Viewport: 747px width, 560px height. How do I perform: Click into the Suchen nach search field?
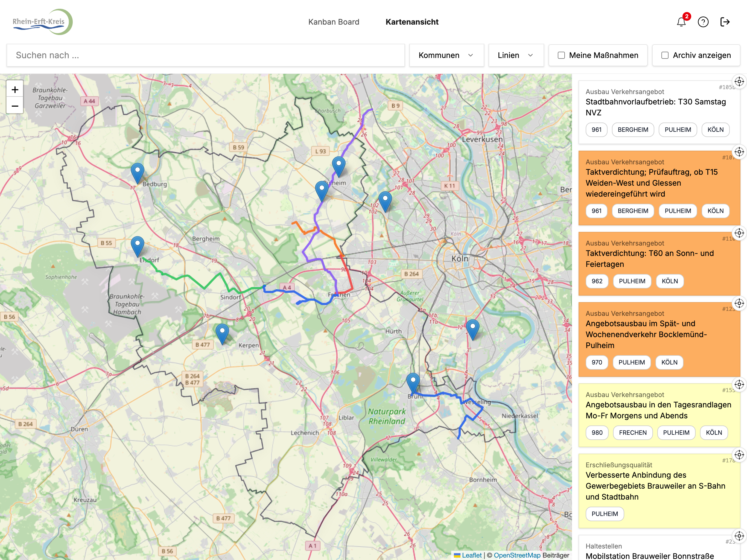[x=205, y=56]
